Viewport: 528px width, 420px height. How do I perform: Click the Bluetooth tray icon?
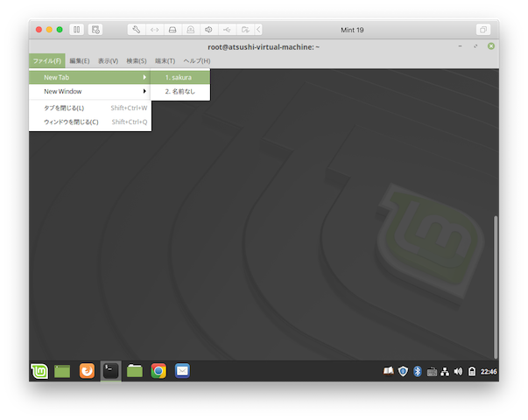[418, 372]
